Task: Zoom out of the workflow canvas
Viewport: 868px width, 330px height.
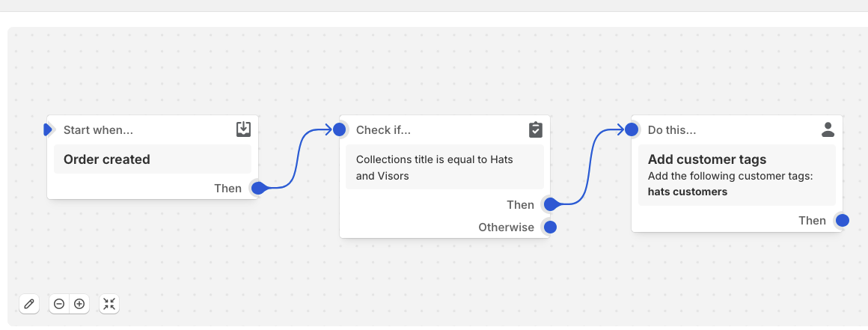Action: (x=59, y=304)
